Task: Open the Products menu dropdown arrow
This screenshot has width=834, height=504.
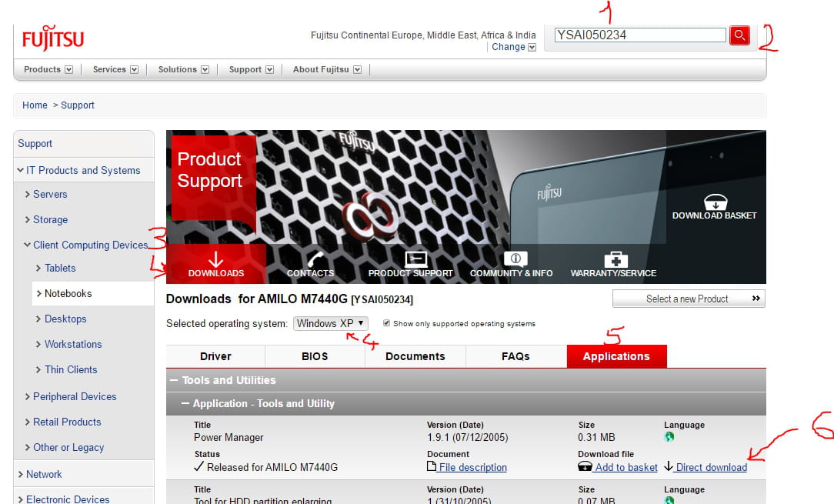Action: [x=68, y=70]
